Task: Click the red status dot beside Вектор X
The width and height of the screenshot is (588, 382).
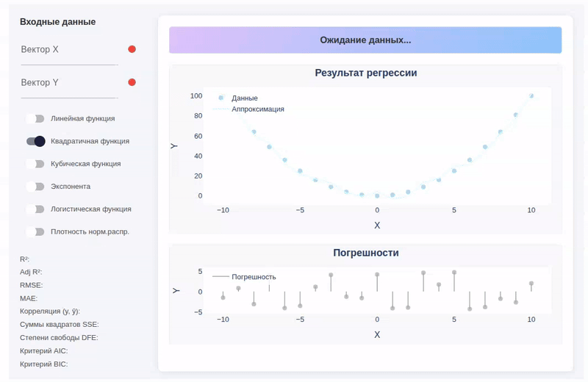Action: [132, 49]
